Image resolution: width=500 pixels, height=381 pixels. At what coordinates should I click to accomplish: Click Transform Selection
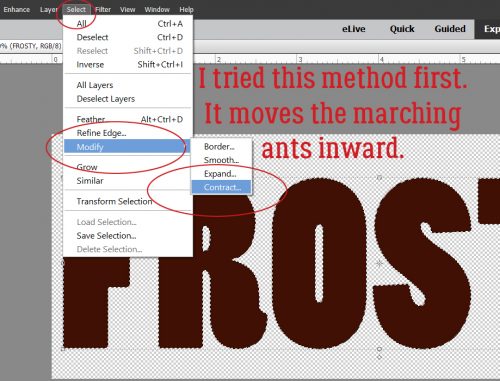pyautogui.click(x=127, y=201)
